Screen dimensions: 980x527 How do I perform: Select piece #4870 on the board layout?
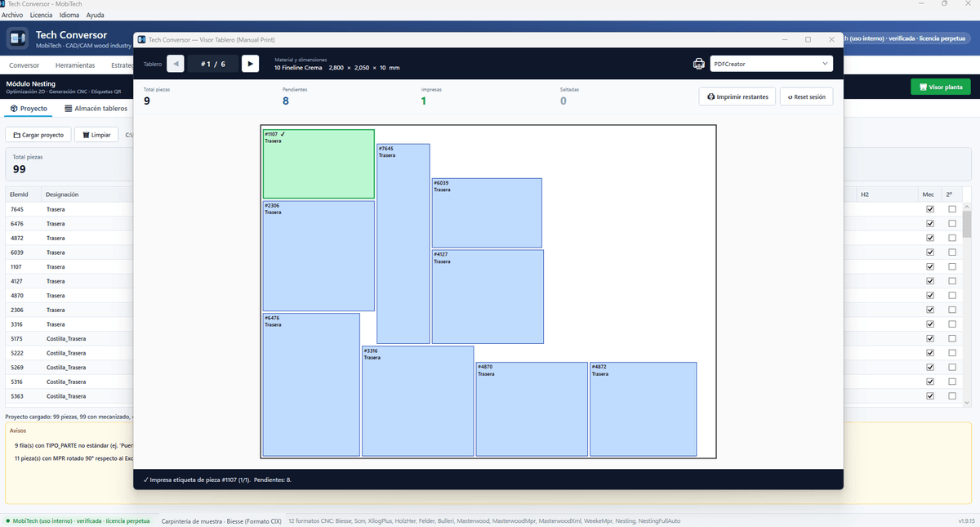point(532,409)
